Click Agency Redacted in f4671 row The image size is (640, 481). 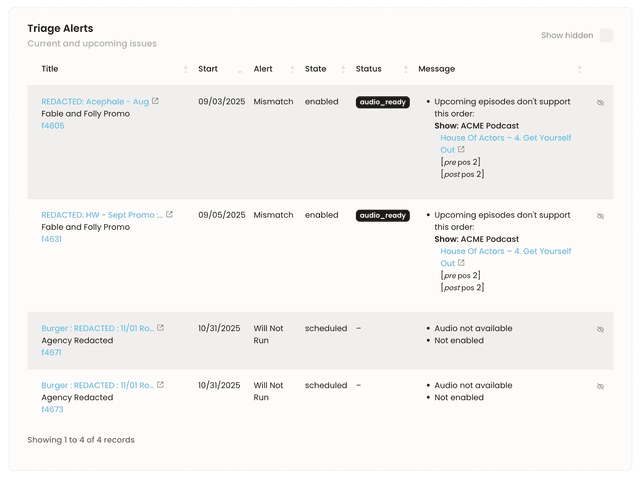click(77, 341)
